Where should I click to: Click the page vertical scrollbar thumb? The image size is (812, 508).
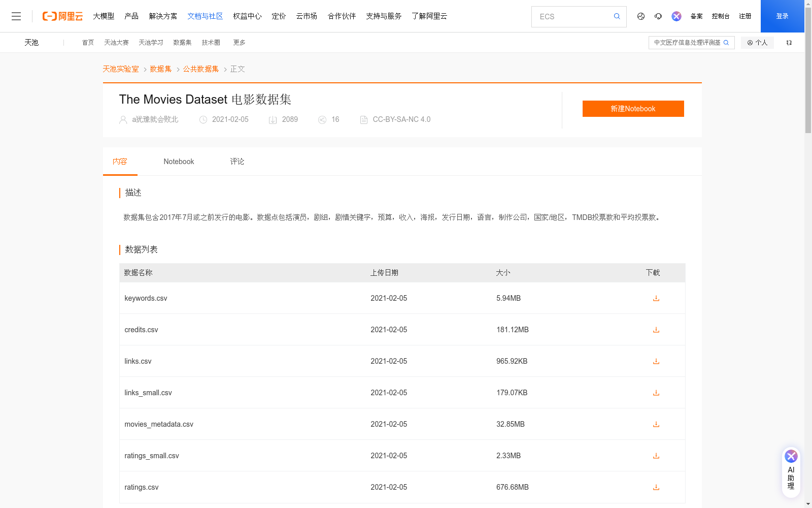pyautogui.click(x=808, y=70)
